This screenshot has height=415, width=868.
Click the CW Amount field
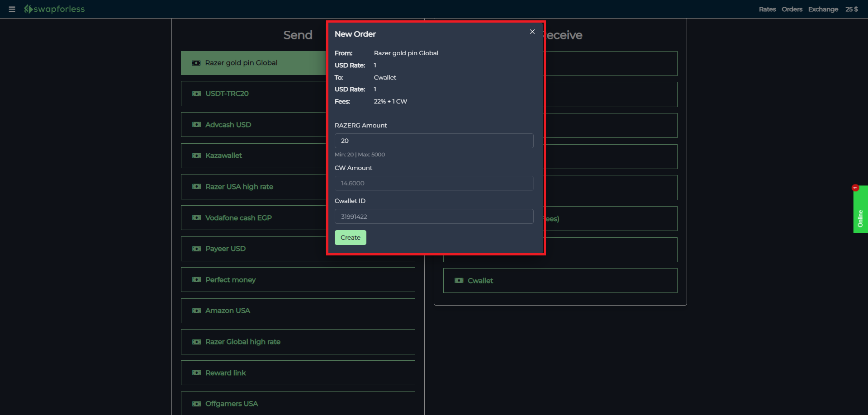click(x=434, y=183)
